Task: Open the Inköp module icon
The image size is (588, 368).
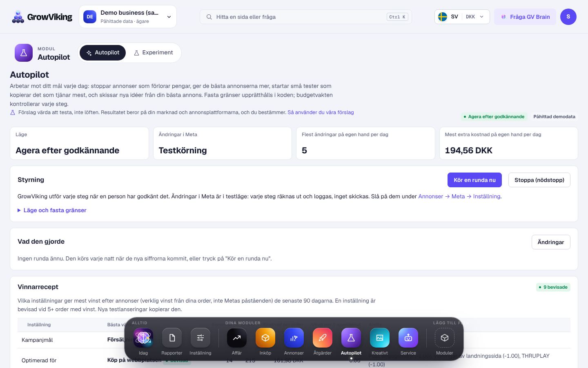Action: click(x=265, y=338)
